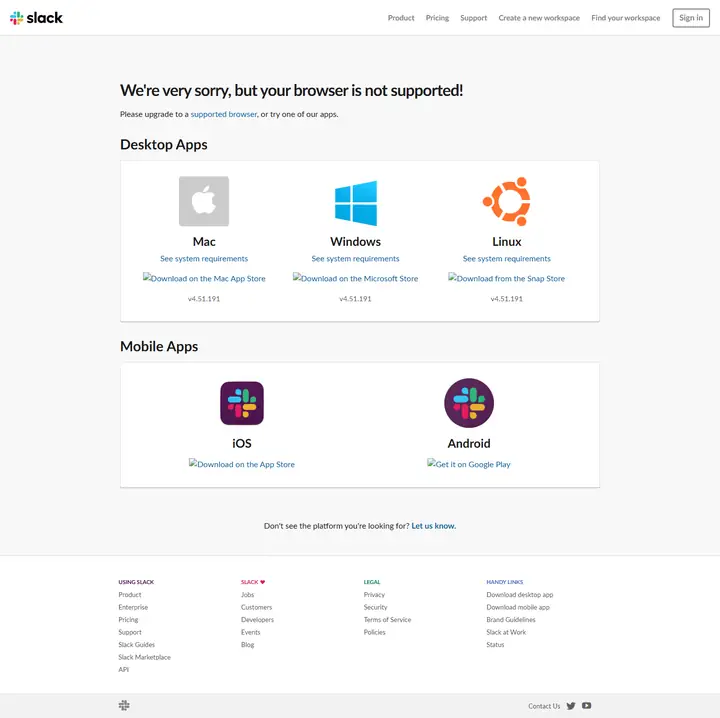Click Download desktop app link
Image resolution: width=720 pixels, height=718 pixels.
[x=520, y=595]
